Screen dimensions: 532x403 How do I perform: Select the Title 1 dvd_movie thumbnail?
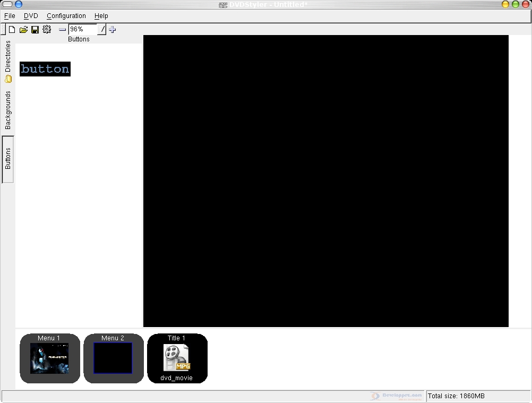point(177,358)
